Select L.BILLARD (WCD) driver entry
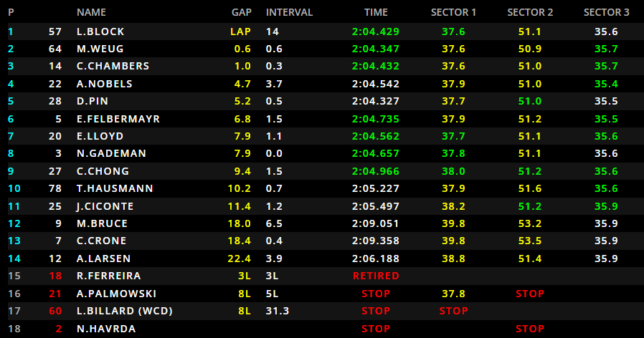 [124, 311]
